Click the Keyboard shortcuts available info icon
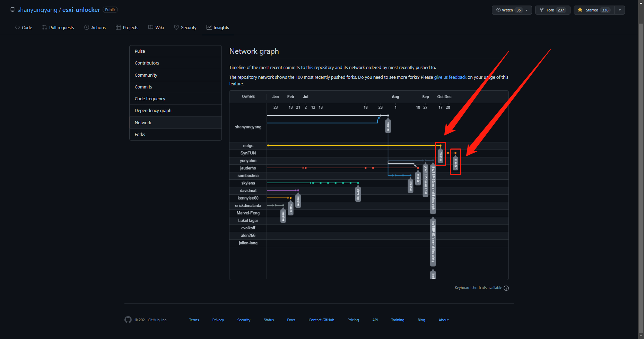 pos(506,288)
